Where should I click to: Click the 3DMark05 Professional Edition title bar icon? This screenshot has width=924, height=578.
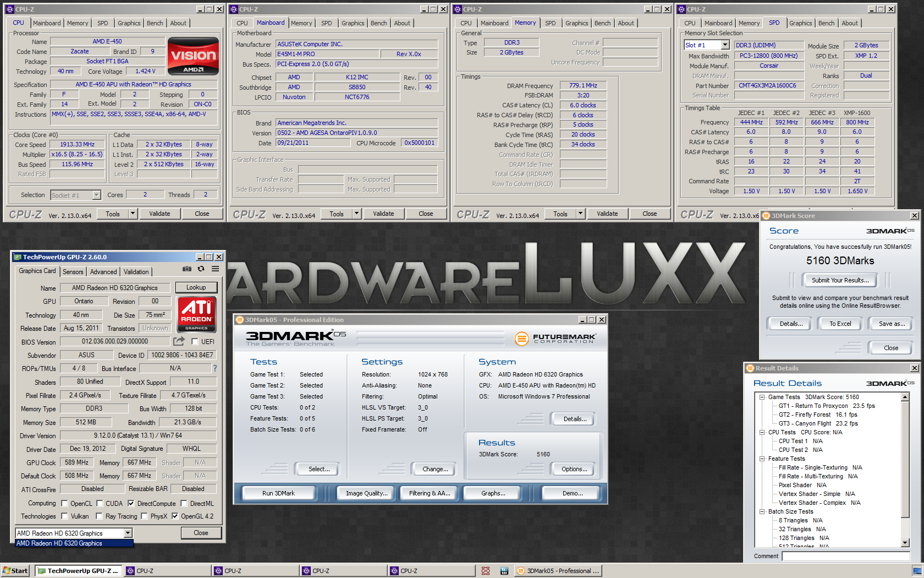pyautogui.click(x=240, y=320)
